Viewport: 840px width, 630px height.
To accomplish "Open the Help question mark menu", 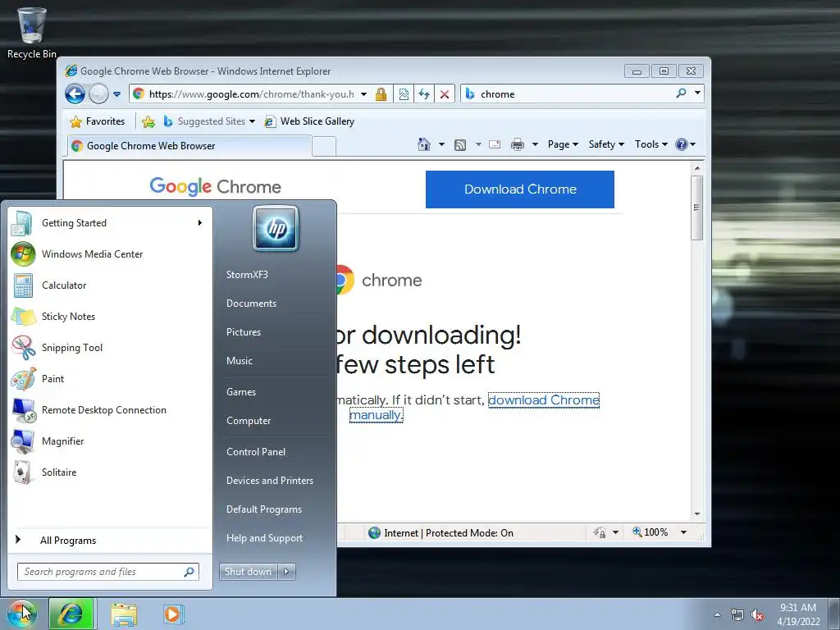I will pos(685,144).
